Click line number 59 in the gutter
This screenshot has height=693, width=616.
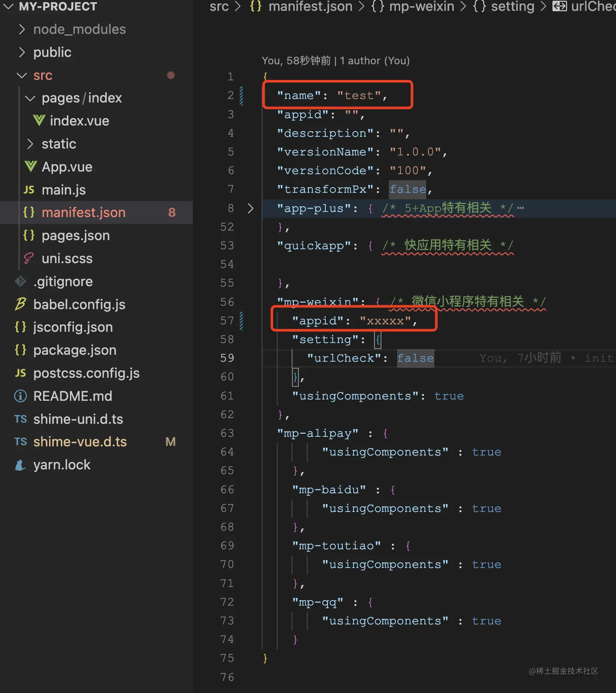[227, 358]
